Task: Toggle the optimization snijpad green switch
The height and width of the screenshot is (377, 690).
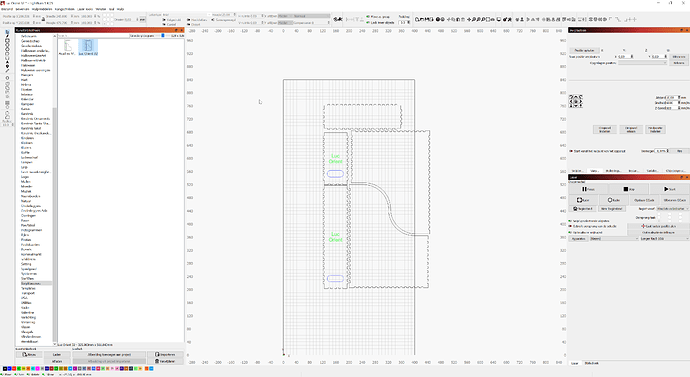Action: click(x=571, y=232)
